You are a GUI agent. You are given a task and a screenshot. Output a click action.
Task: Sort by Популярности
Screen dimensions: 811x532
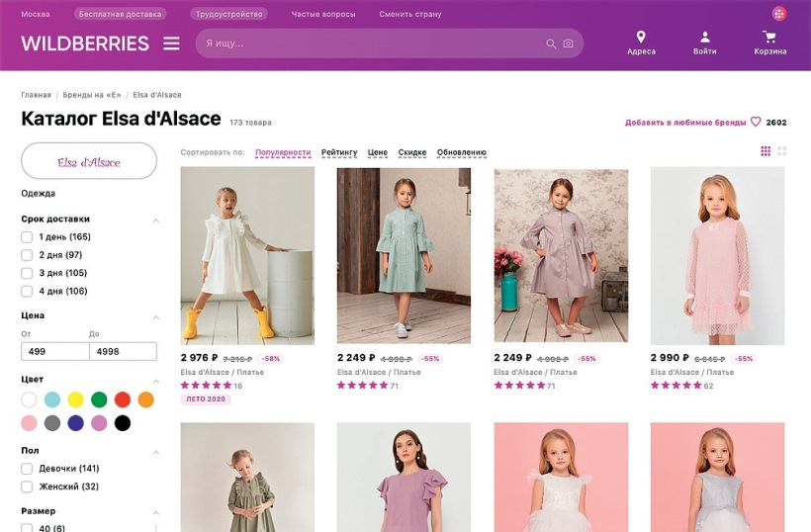[x=283, y=152]
